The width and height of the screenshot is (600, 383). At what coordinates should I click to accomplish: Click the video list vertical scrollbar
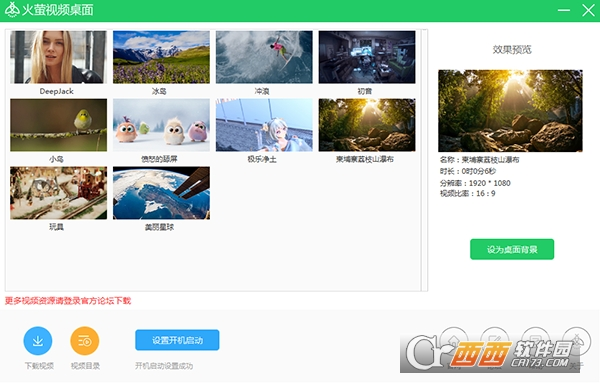[424, 160]
